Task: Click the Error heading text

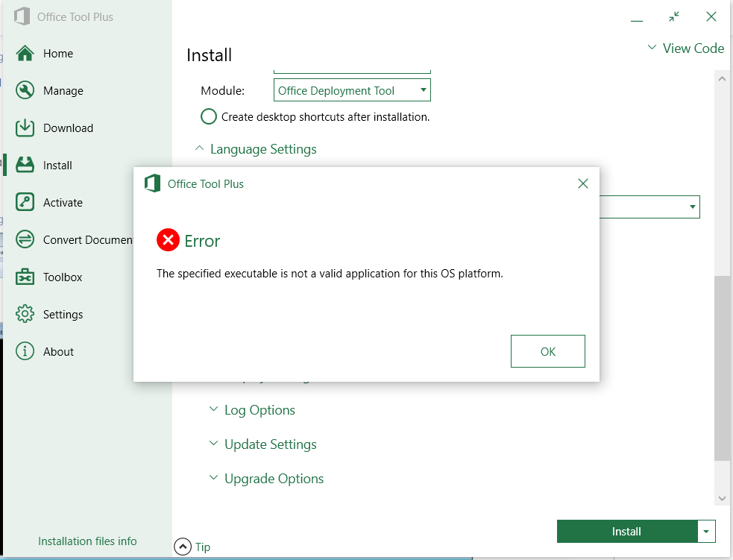Action: (x=202, y=241)
